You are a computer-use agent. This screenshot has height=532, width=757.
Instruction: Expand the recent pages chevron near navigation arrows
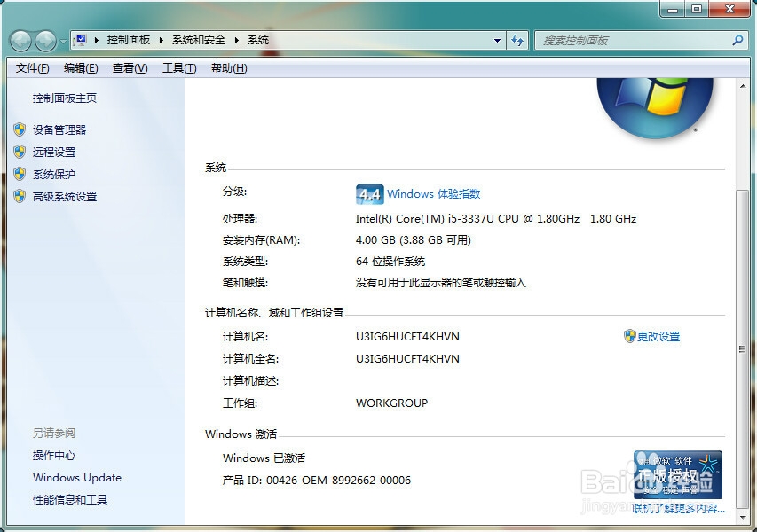[62, 40]
